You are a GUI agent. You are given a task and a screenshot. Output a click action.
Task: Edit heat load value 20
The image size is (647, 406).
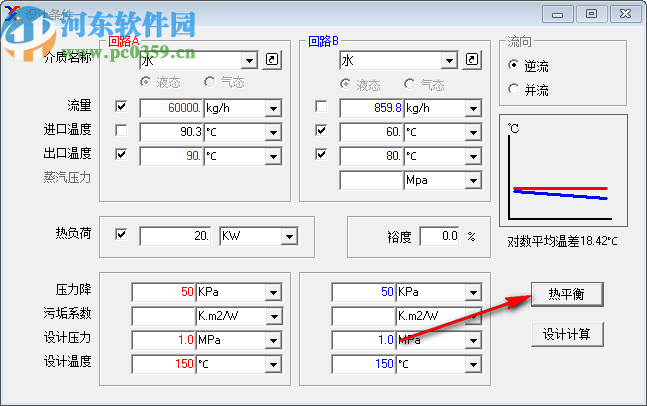pyautogui.click(x=175, y=236)
